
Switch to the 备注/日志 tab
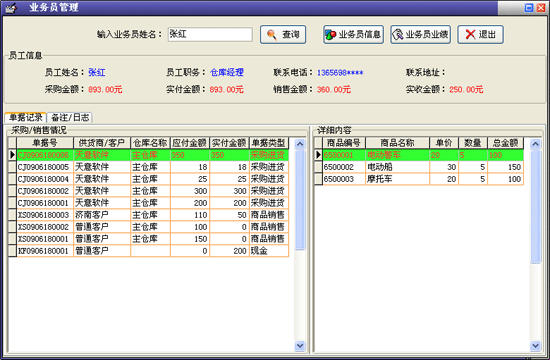[70, 117]
